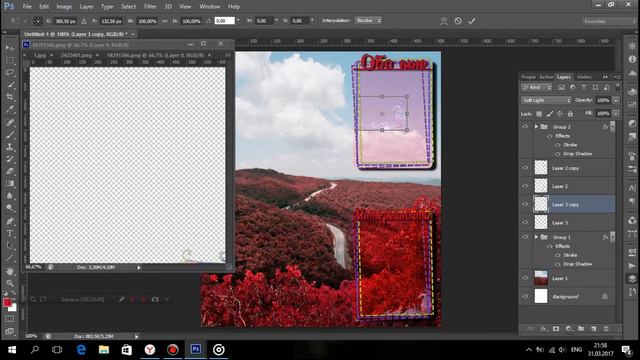Click Lock all padlock icon in Layers

point(570,114)
